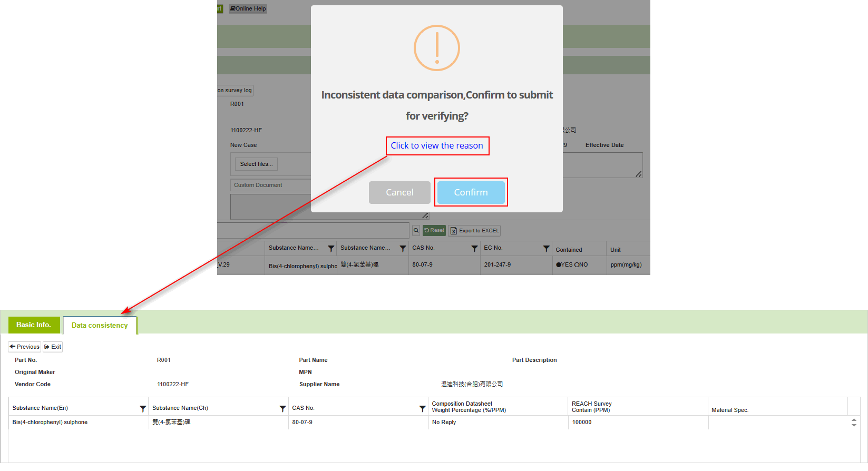Click the up arrow of the lower table scrollbar
The image size is (868, 471).
pos(854,420)
